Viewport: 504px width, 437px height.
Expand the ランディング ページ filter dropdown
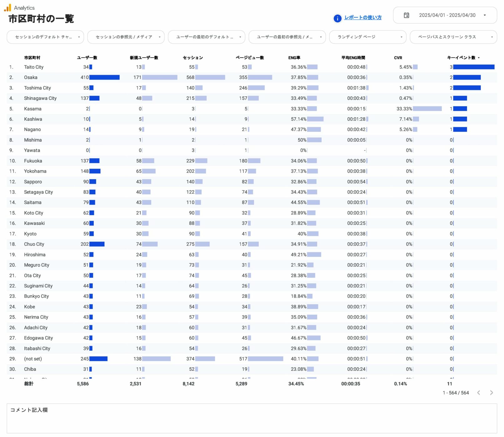point(367,37)
